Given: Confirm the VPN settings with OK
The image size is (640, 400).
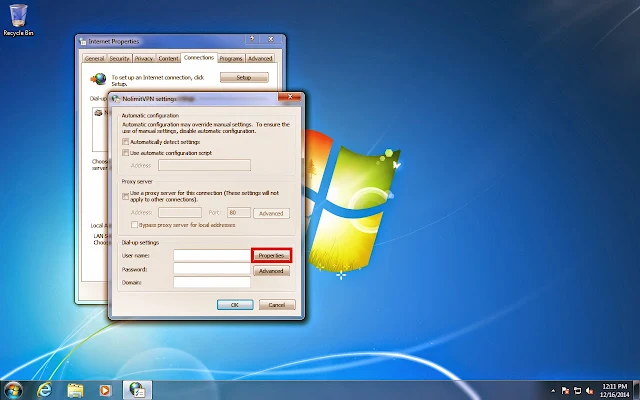Looking at the screenshot, I should (x=235, y=305).
